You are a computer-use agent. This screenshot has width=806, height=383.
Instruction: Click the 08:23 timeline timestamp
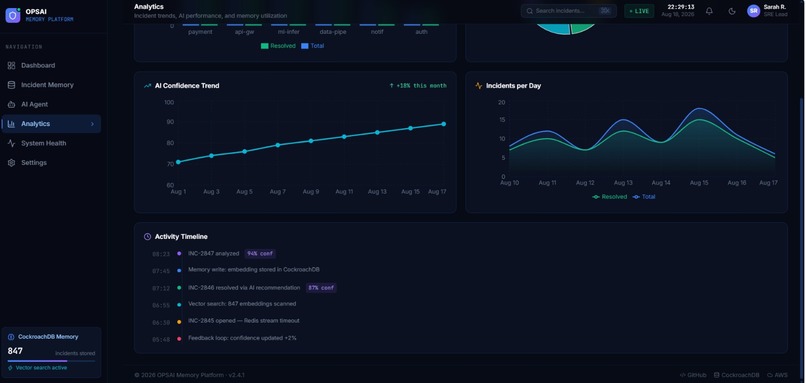coord(161,254)
